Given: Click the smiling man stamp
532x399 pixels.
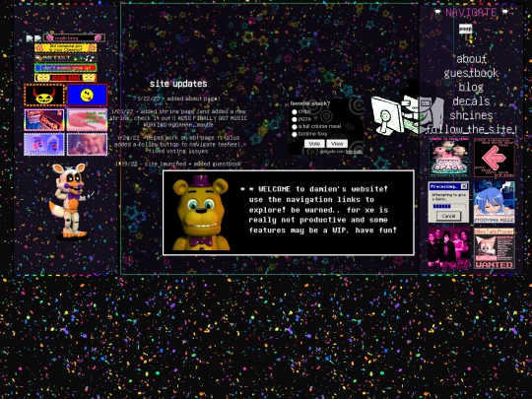Looking at the screenshot, I should (88, 144).
